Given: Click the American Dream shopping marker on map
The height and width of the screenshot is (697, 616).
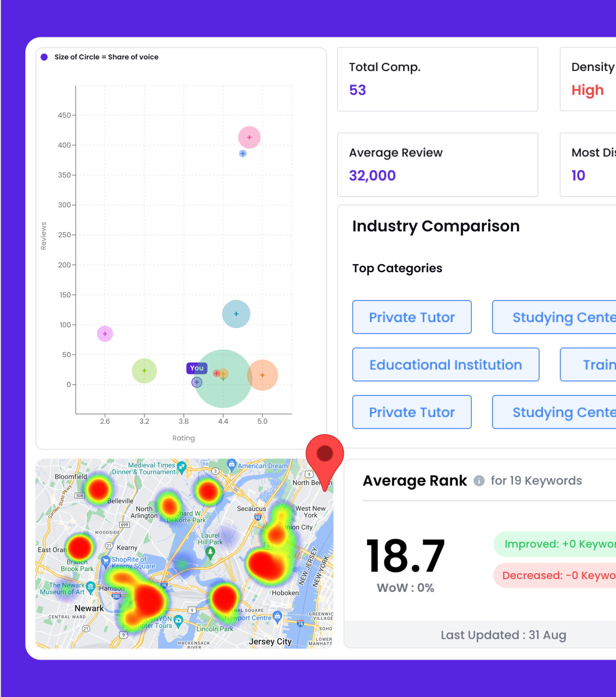Looking at the screenshot, I should (x=232, y=465).
